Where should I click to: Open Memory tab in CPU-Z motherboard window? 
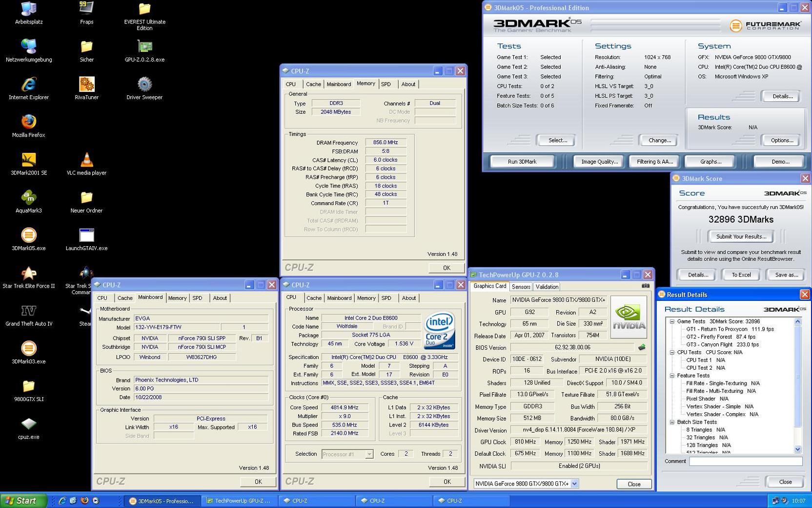[x=177, y=298]
